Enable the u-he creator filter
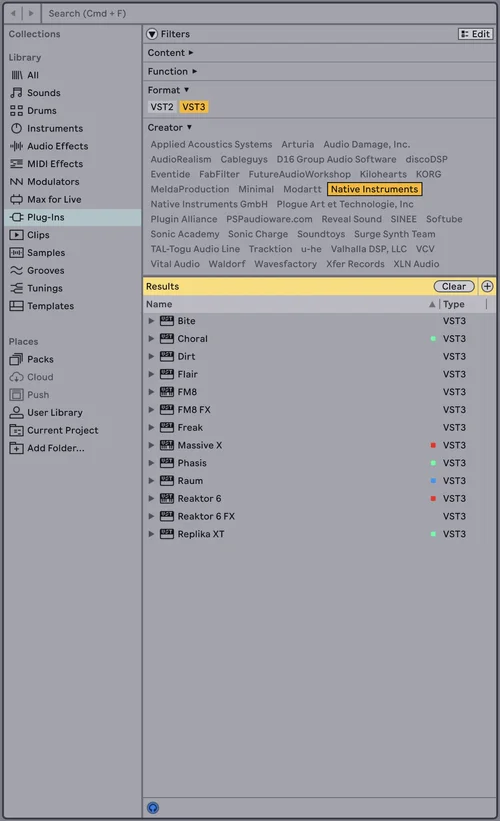This screenshot has width=500, height=821. click(311, 249)
